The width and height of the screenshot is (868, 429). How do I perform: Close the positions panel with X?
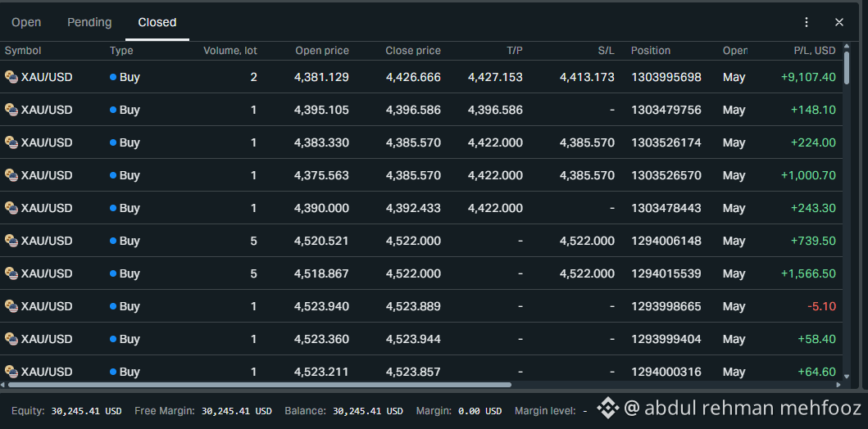(x=839, y=22)
